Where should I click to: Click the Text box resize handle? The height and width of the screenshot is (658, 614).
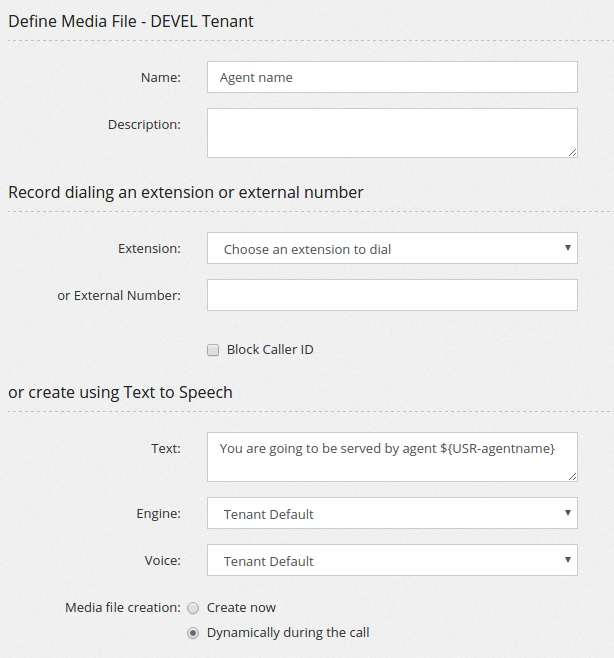(572, 477)
